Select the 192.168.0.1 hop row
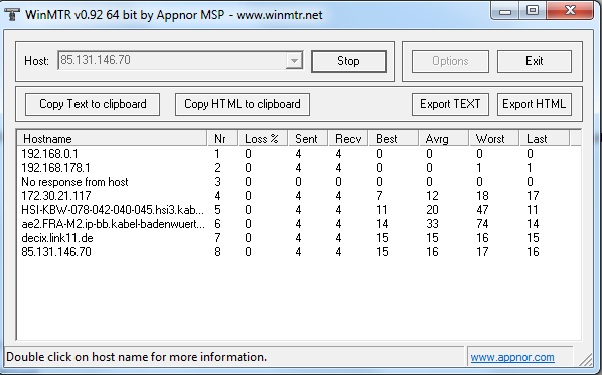This screenshot has width=602, height=375. tap(298, 154)
